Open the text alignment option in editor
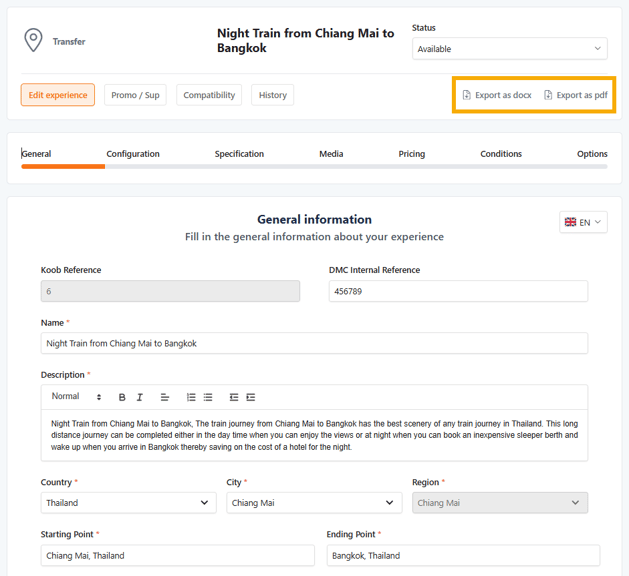Screen dimensions: 629x576 coord(165,397)
